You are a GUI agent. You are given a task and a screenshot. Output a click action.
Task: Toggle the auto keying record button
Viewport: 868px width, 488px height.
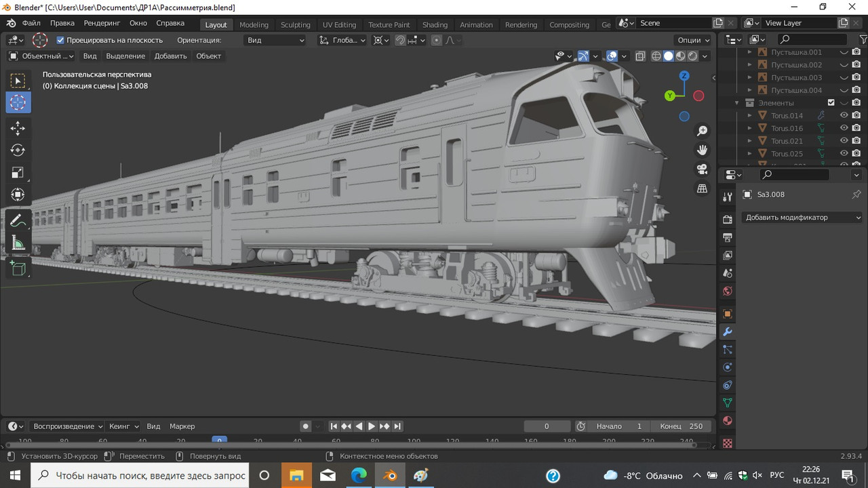305,426
